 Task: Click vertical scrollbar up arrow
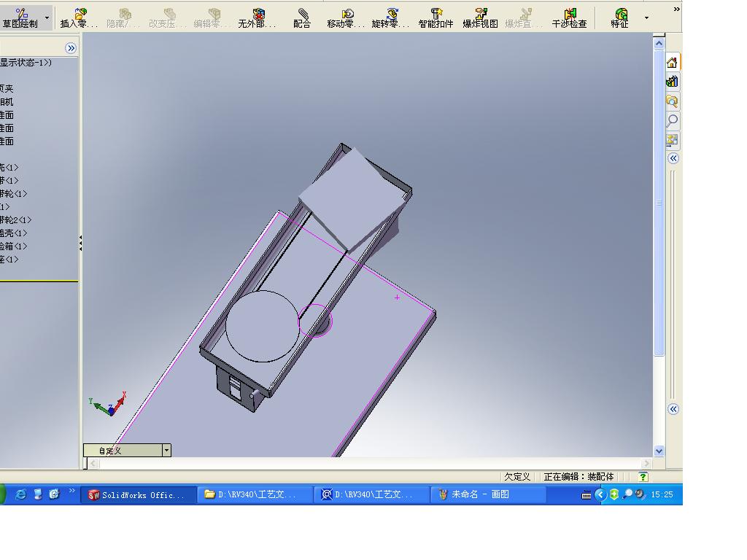click(659, 43)
